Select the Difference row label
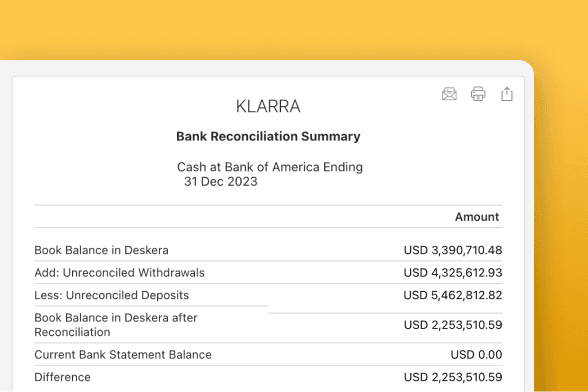This screenshot has height=392, width=588. coord(62,377)
